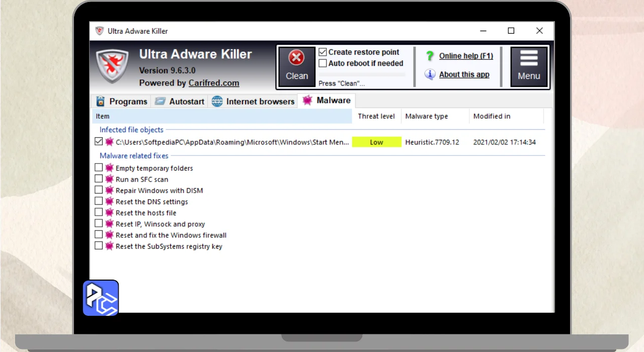
Task: Select the Reset the hosts file label
Action: (x=146, y=213)
